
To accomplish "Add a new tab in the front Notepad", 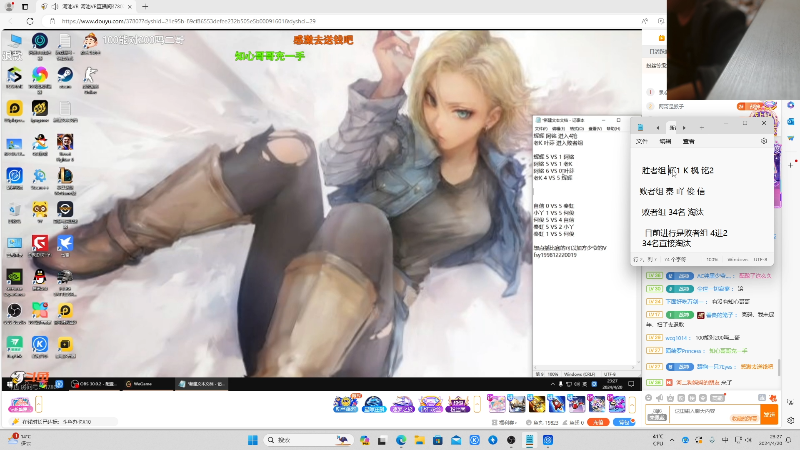I will pos(702,128).
